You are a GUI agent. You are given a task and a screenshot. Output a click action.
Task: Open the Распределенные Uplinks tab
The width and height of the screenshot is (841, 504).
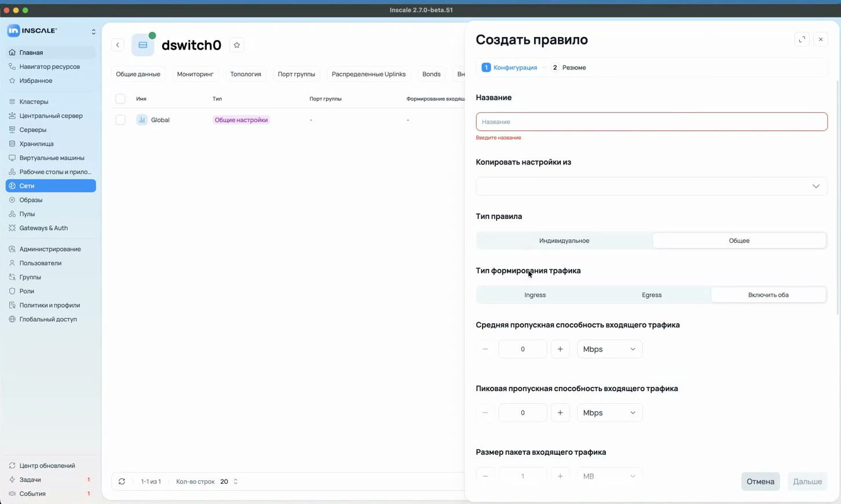coord(368,74)
